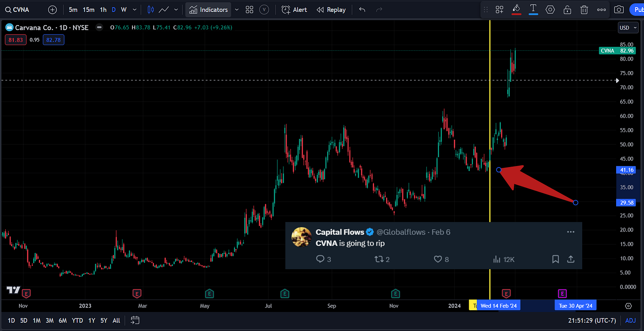The width and height of the screenshot is (644, 331).
Task: Open drawing settings hexagon icon
Action: click(x=550, y=10)
